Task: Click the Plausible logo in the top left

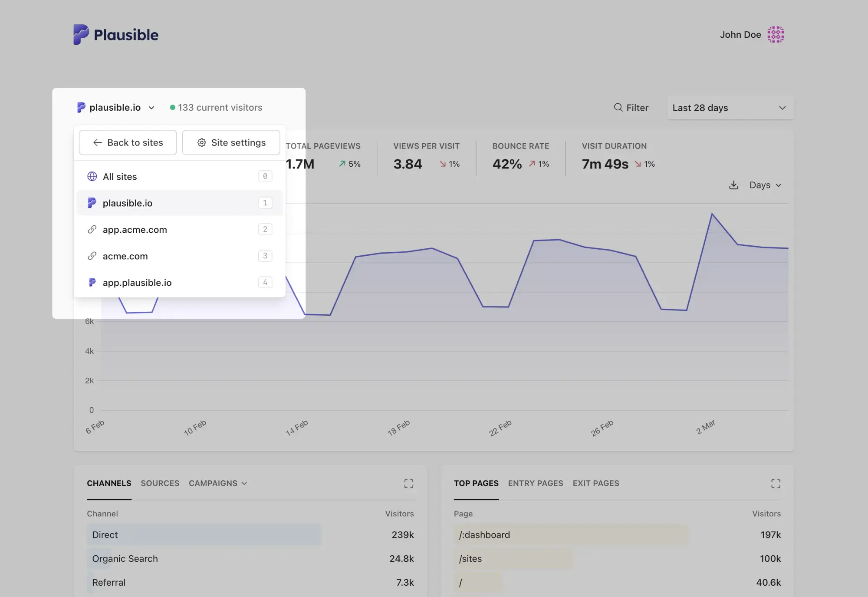Action: click(115, 34)
